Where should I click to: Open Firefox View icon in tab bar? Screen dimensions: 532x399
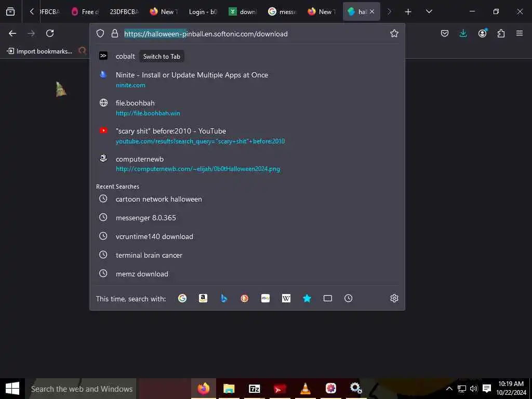(10, 12)
